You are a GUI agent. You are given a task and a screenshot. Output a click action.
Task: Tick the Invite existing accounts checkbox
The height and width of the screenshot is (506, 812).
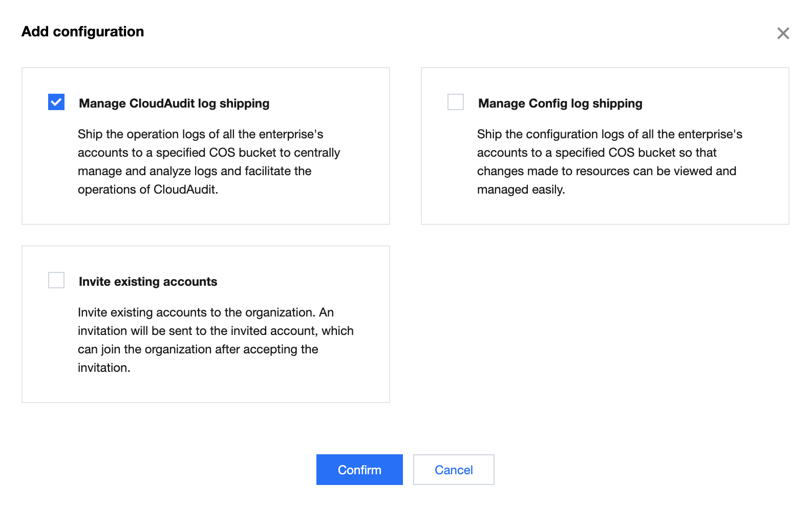pos(56,280)
